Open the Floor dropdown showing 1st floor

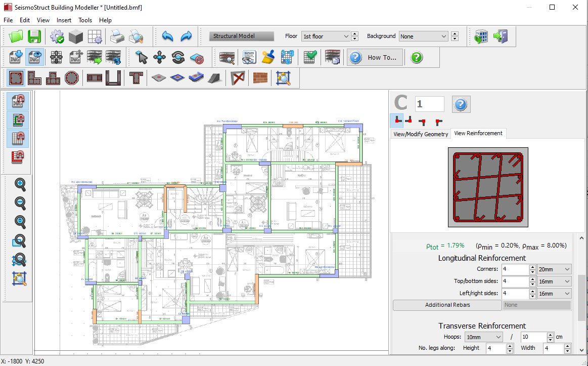pos(326,36)
